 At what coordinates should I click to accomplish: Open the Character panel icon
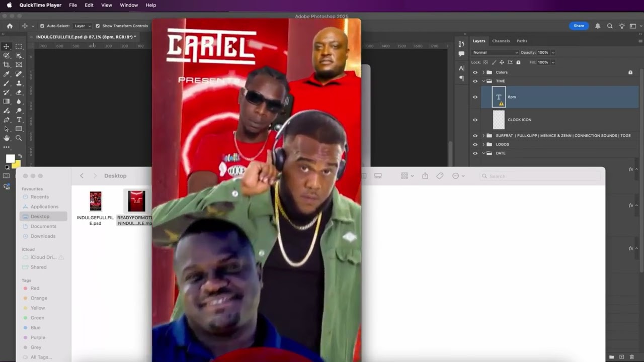point(461,68)
